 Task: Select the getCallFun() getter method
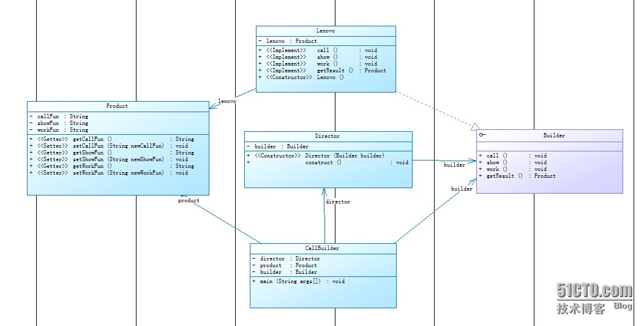coord(111,139)
